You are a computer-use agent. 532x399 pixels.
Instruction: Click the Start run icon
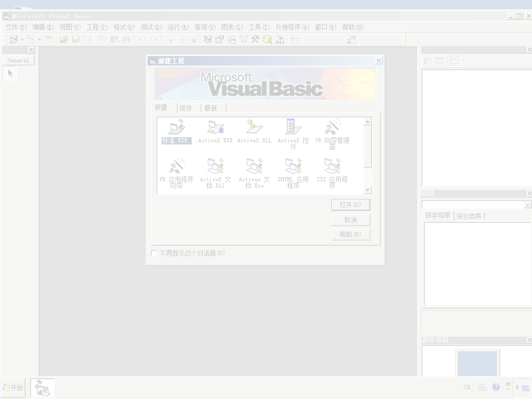171,41
